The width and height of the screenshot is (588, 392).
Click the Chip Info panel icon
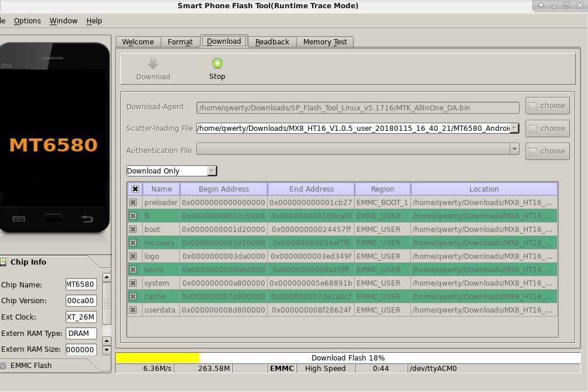(3, 262)
